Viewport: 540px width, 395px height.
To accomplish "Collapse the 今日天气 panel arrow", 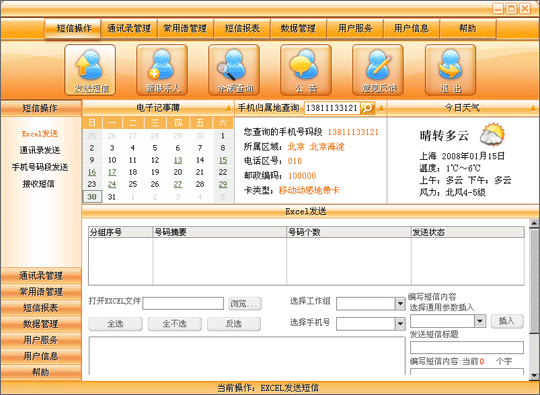I will [533, 108].
